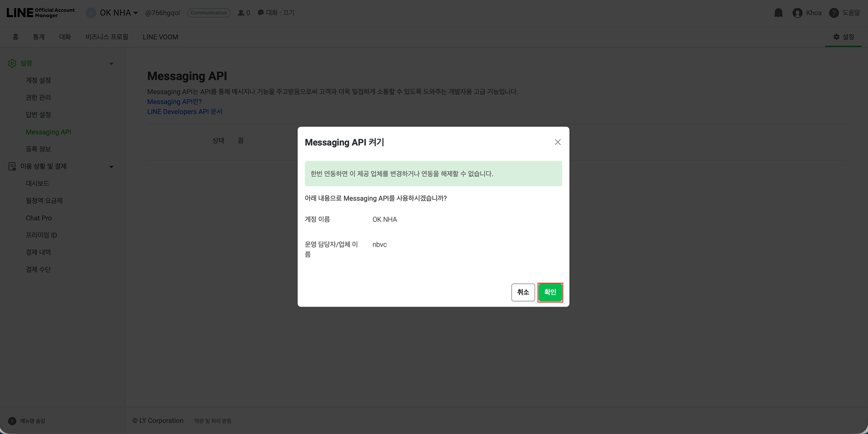Screen dimensions: 868x434
Task: Open the Messaging API란? link
Action: coord(174,102)
